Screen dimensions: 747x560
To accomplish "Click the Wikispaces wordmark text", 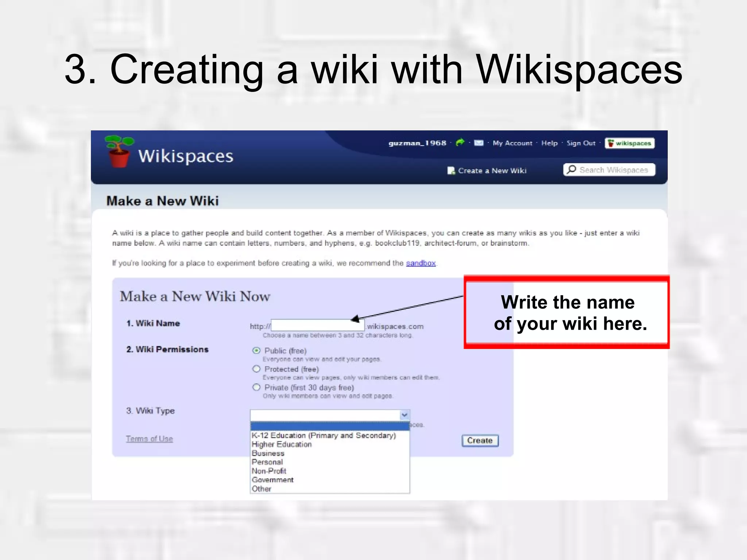I will pos(186,156).
